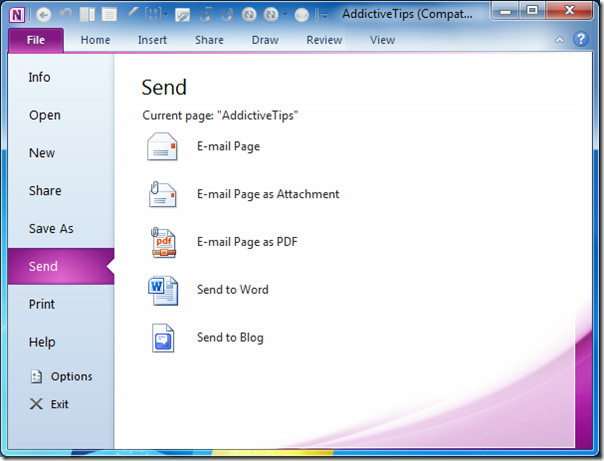Click the dock to desktop page icon
The width and height of the screenshot is (604, 461).
87,15
